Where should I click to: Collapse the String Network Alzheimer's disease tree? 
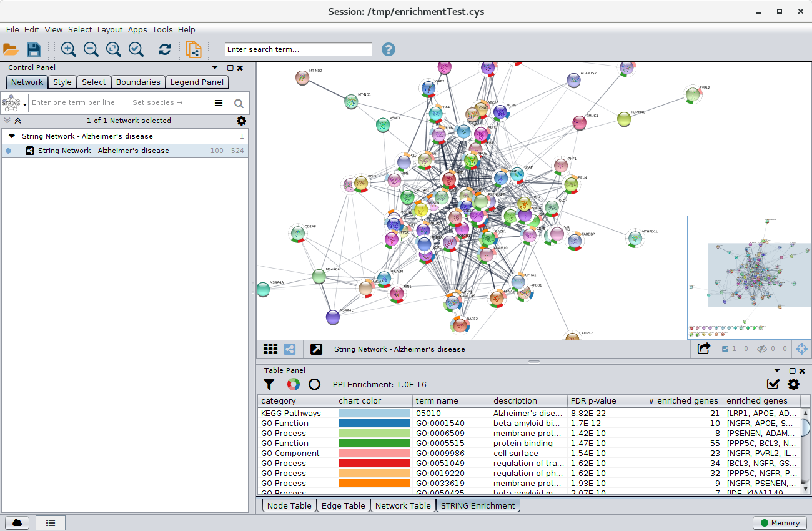click(12, 136)
